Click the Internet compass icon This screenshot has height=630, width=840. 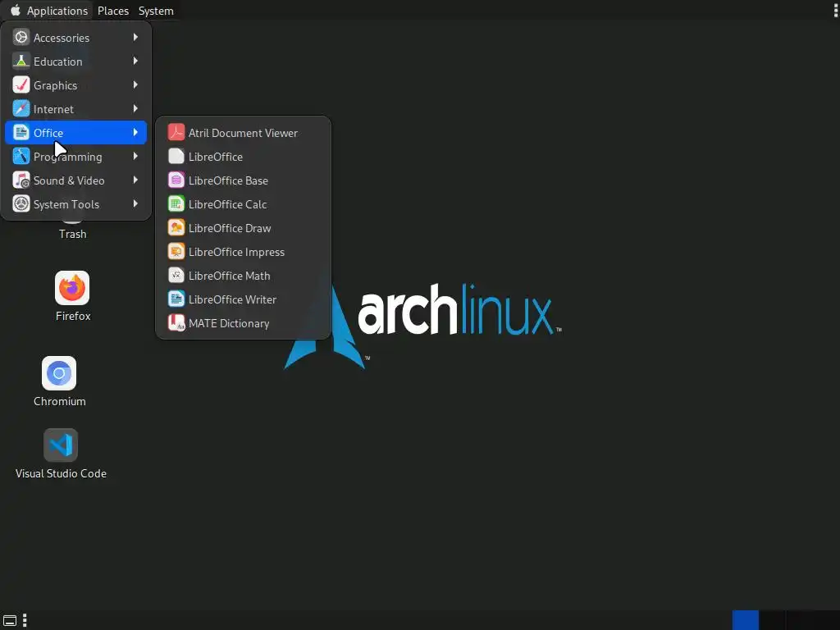coord(21,109)
